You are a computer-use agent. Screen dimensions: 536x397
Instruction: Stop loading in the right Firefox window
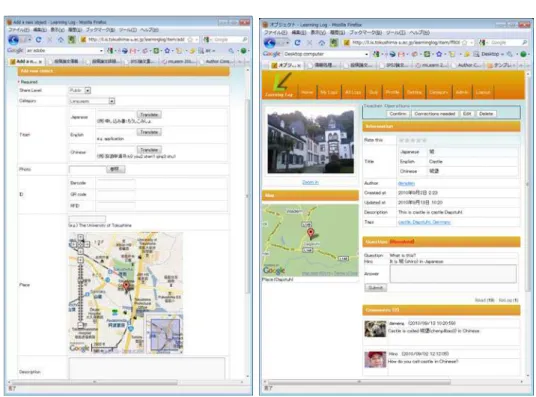pyautogui.click(x=309, y=43)
